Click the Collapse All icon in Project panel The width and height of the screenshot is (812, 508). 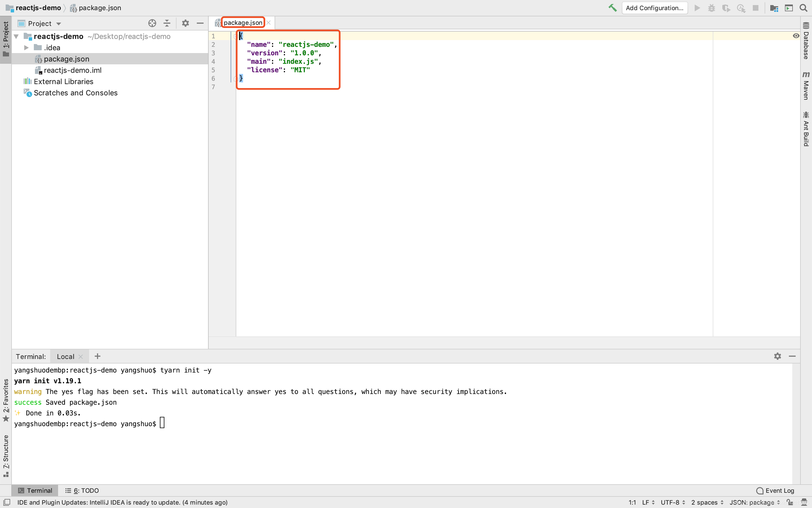(x=167, y=23)
